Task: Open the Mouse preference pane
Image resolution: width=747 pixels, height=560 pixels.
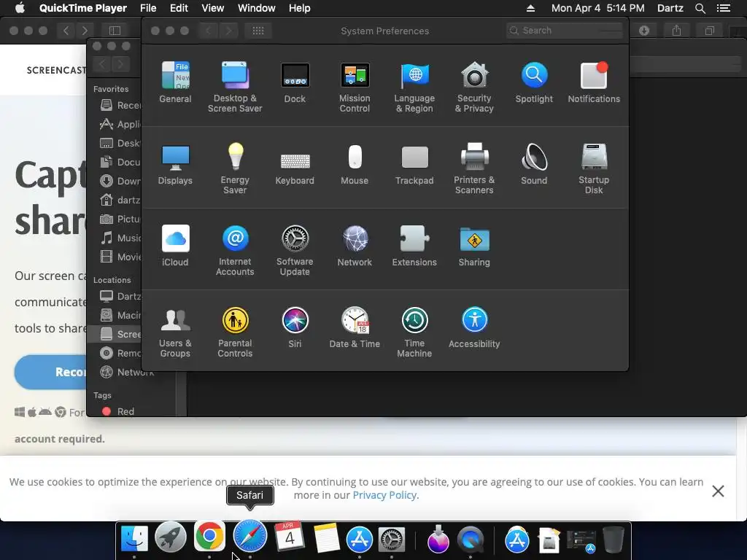Action: [x=355, y=163]
